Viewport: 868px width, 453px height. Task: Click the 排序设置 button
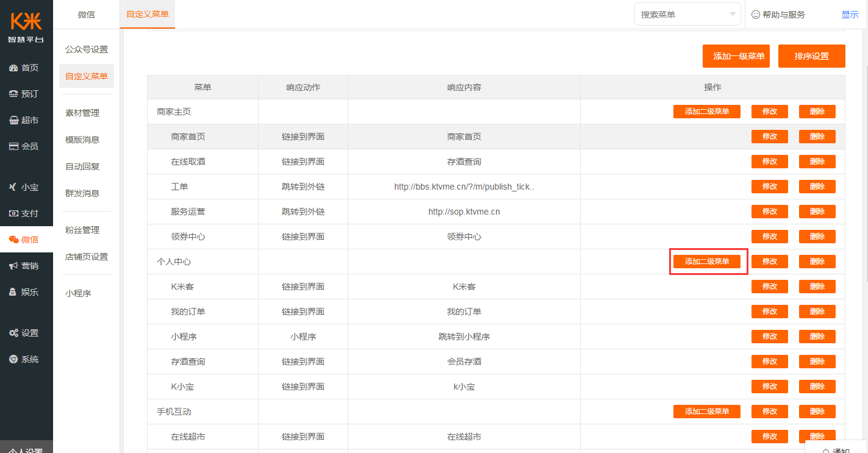pyautogui.click(x=812, y=56)
